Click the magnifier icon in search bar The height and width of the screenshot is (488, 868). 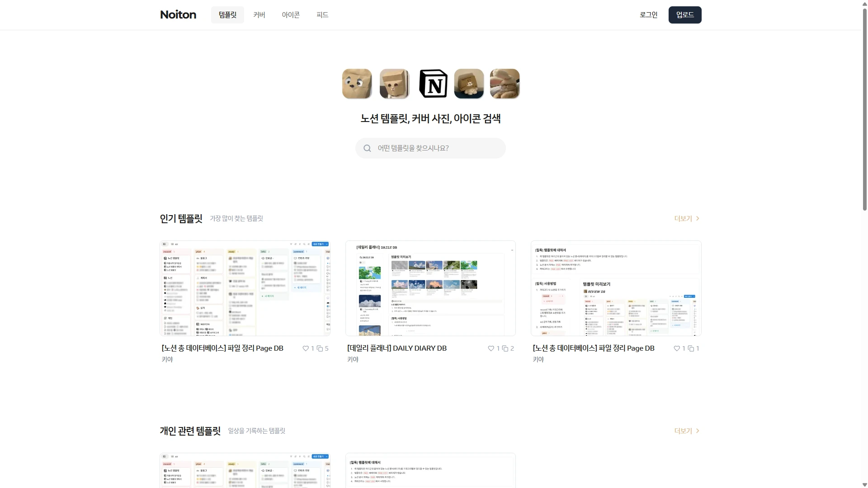coord(367,148)
